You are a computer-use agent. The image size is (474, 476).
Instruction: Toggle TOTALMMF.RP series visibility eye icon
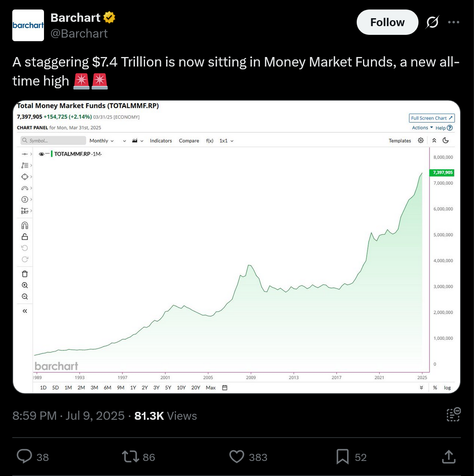(42, 154)
